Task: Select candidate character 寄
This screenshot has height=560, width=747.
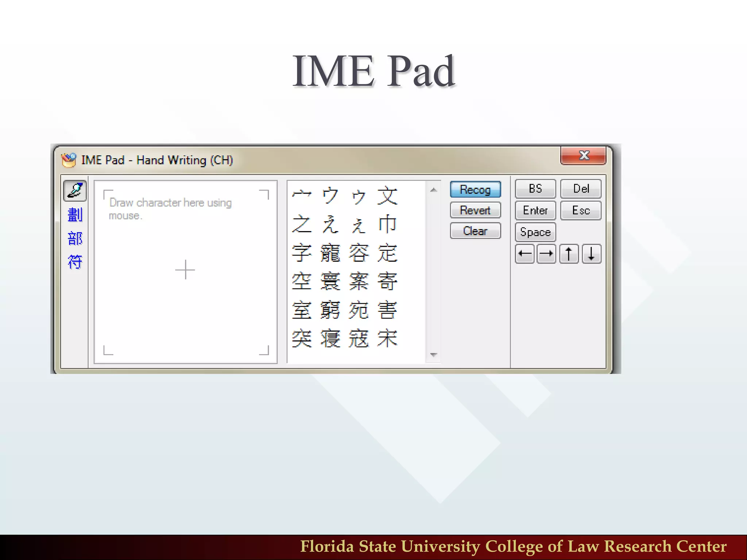Action: click(387, 281)
